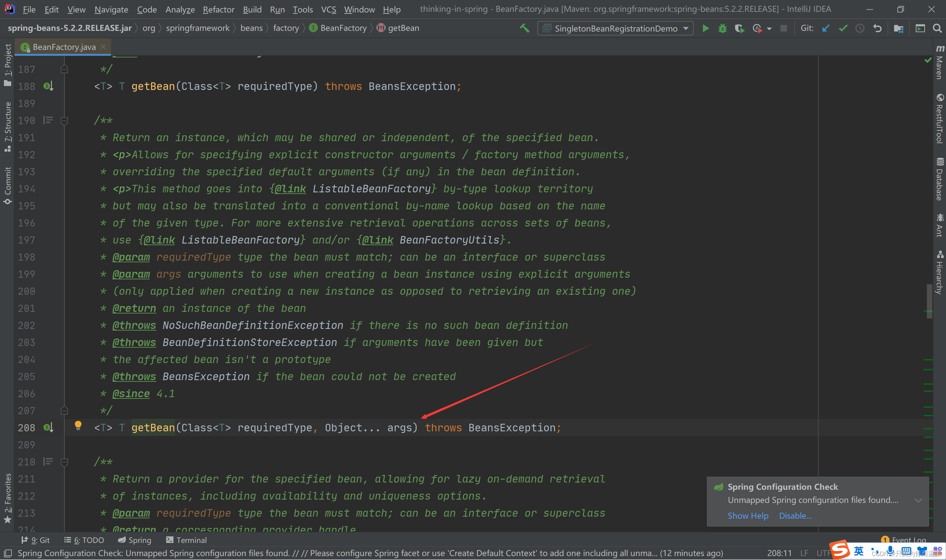This screenshot has height=560, width=946.
Task: Open the Refactor menu
Action: tap(218, 10)
